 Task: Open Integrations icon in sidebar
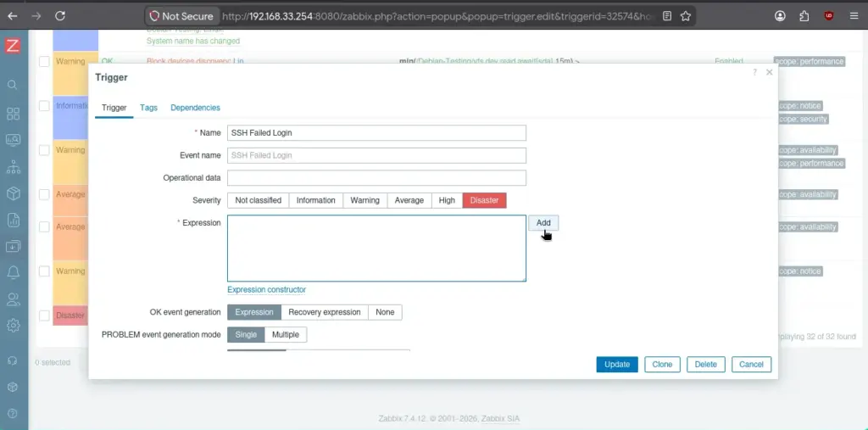coord(13,387)
